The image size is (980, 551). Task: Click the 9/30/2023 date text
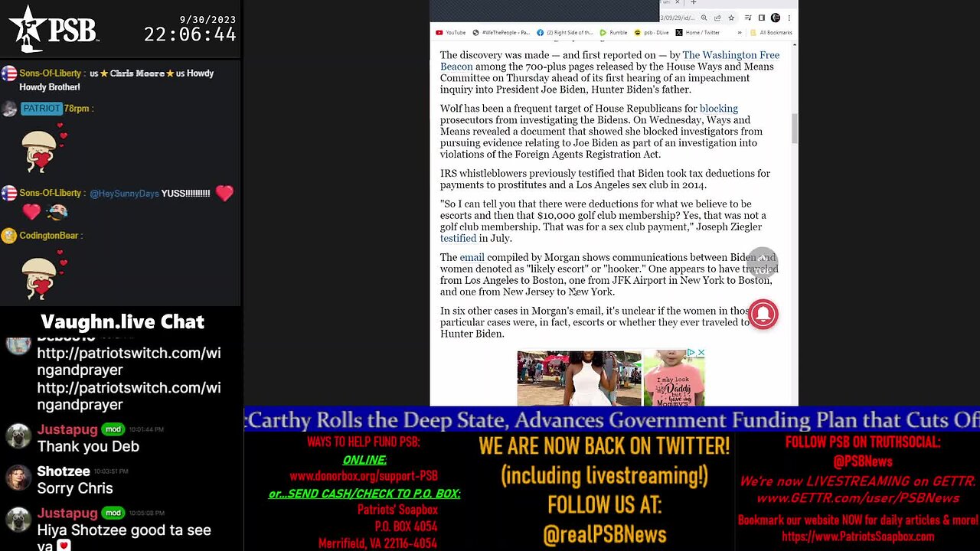pyautogui.click(x=207, y=19)
